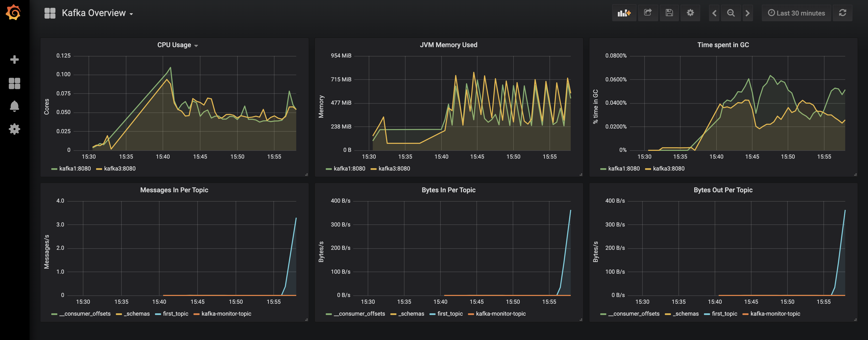Screen dimensions: 868x340
Task: Toggle kafka1:8080 series in JVM Memory legend
Action: click(x=346, y=169)
